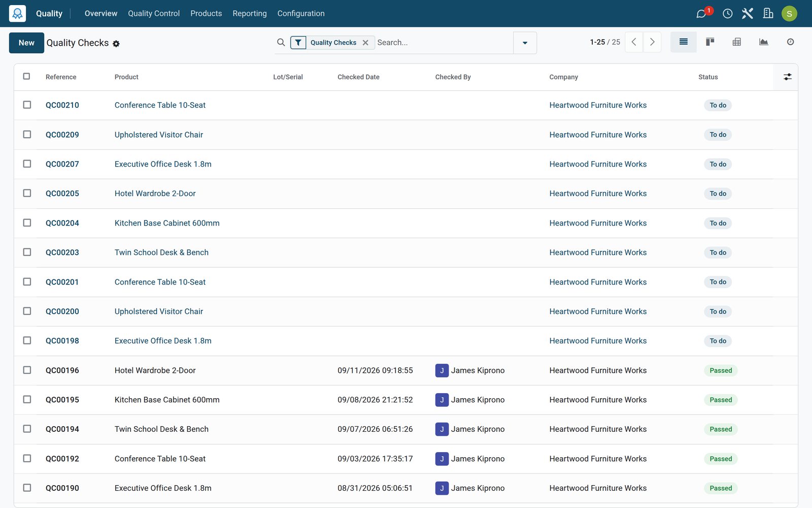Open the debug tools wrench icon

point(747,14)
